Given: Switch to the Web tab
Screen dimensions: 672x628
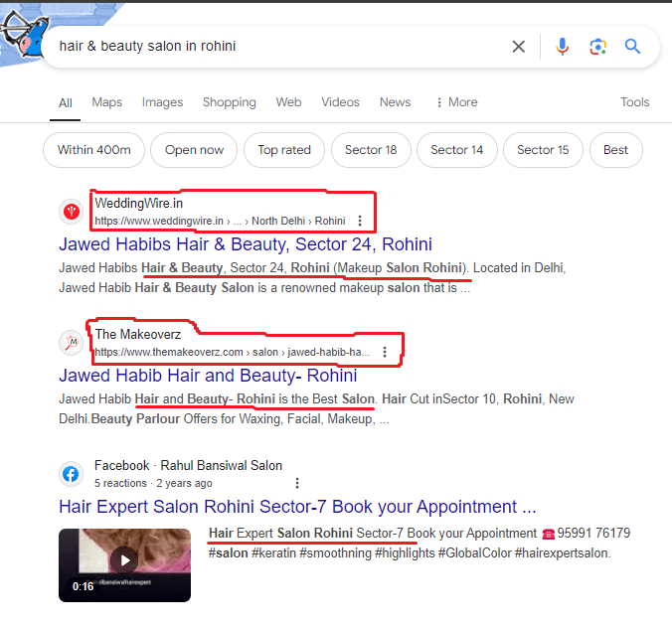Looking at the screenshot, I should click(288, 102).
